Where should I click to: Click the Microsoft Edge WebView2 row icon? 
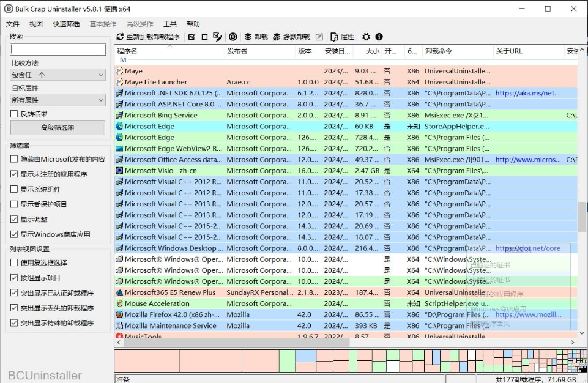pyautogui.click(x=119, y=149)
